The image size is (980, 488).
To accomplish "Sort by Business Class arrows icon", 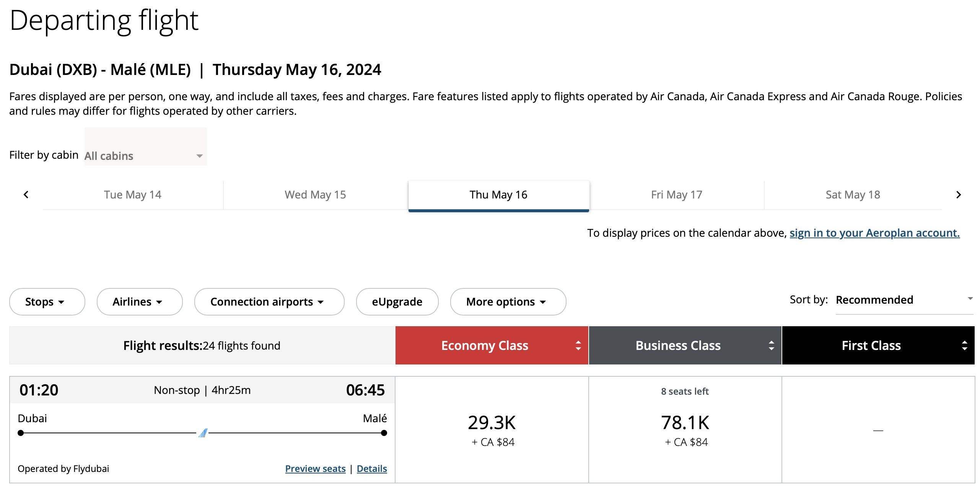I will coord(772,346).
